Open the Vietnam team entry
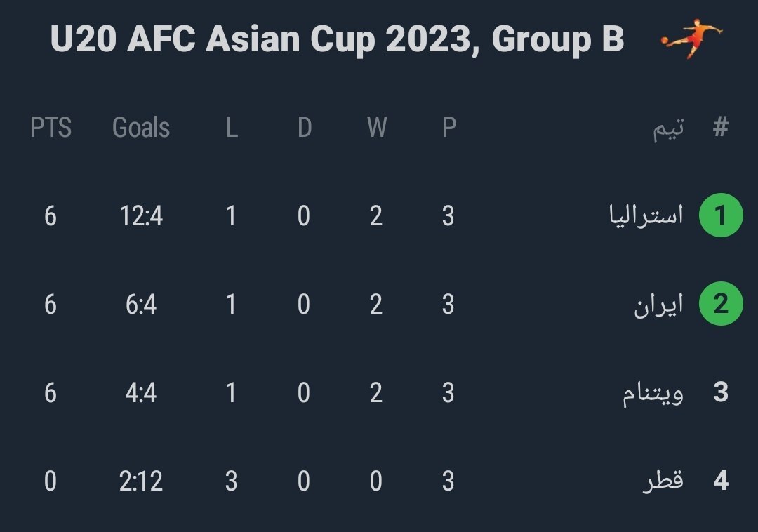Screen dimensions: 758x532 (653, 394)
